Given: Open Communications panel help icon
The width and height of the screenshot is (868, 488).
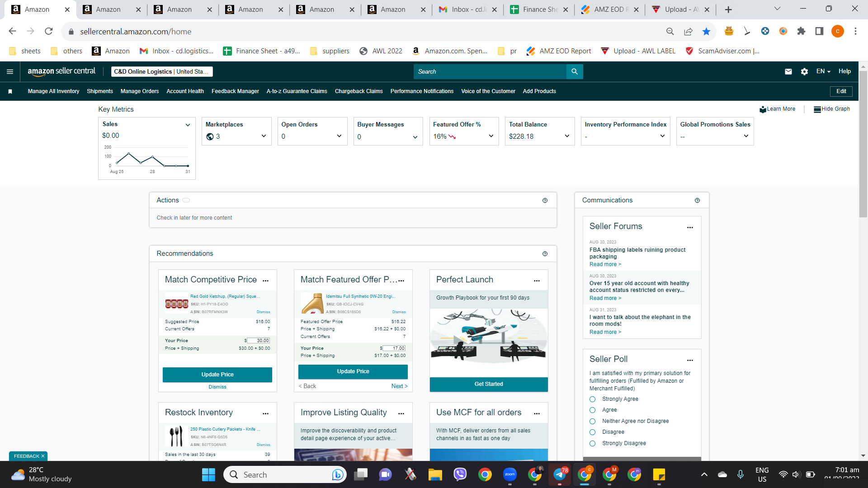Looking at the screenshot, I should 697,200.
